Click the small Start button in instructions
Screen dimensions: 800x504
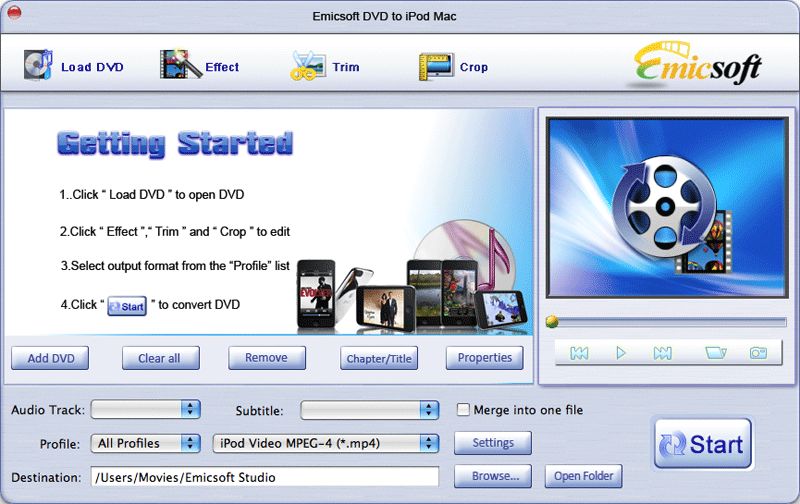(x=127, y=306)
